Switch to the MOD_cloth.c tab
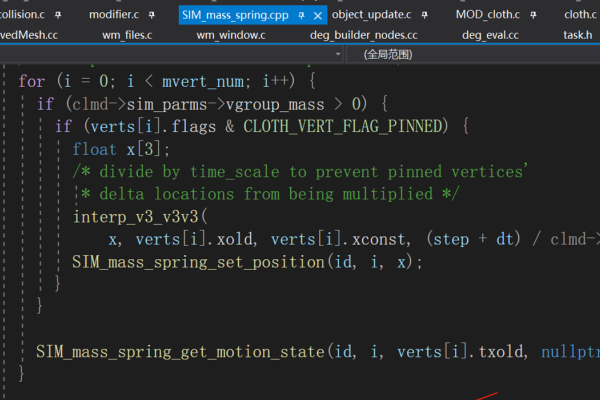The width and height of the screenshot is (600, 400). 488,15
